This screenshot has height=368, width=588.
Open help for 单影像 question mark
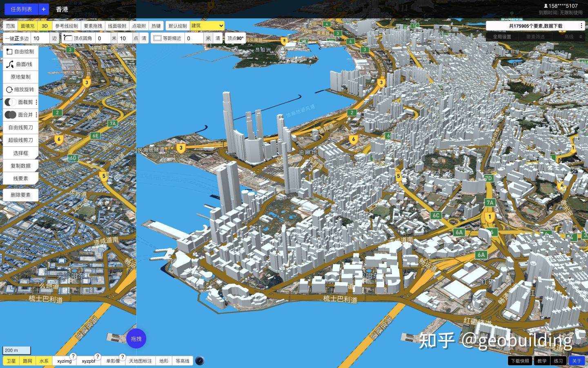(x=122, y=357)
